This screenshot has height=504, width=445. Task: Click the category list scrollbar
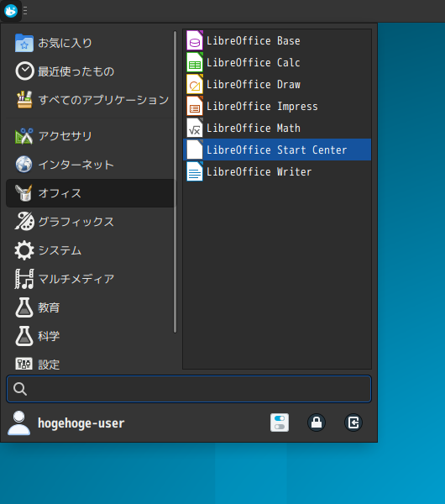point(175,182)
